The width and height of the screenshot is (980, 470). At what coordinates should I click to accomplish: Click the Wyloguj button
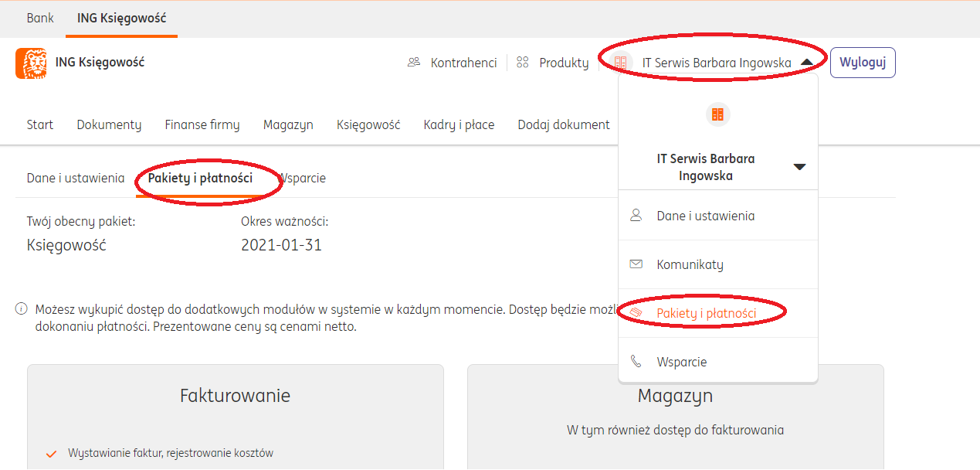863,63
